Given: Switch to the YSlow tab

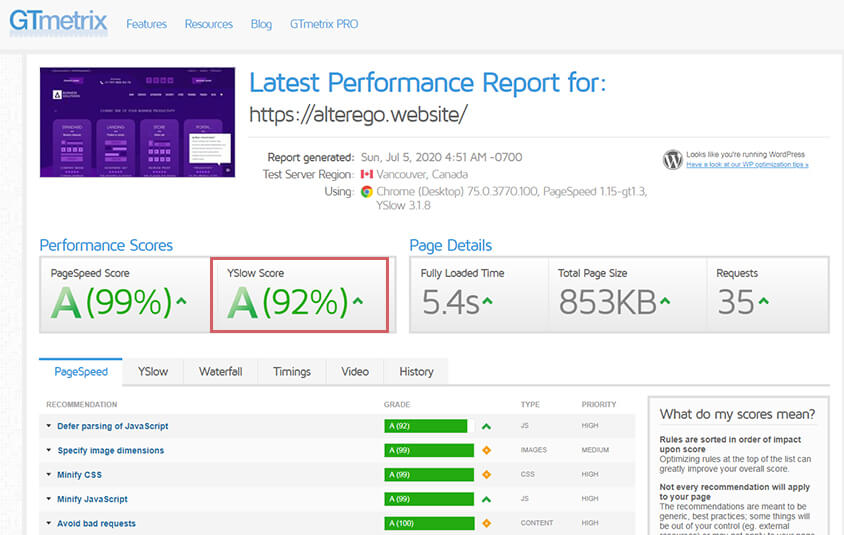Looking at the screenshot, I should (x=153, y=372).
